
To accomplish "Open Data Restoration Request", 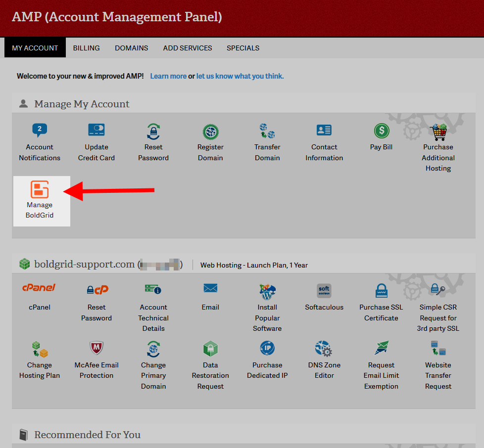I will (x=210, y=349).
